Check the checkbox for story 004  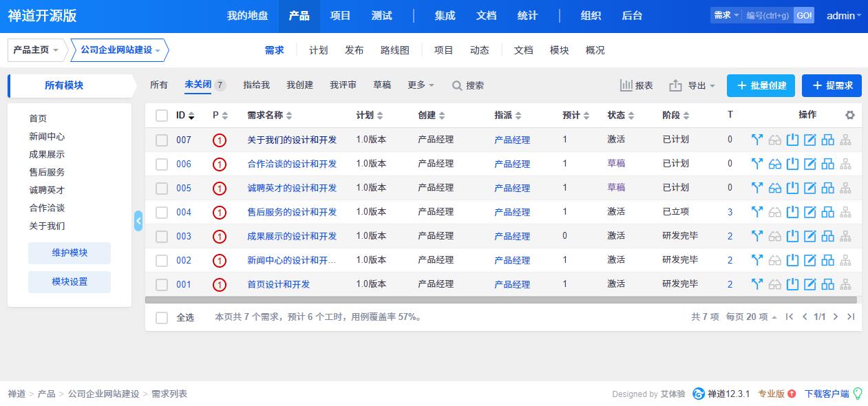coord(162,212)
